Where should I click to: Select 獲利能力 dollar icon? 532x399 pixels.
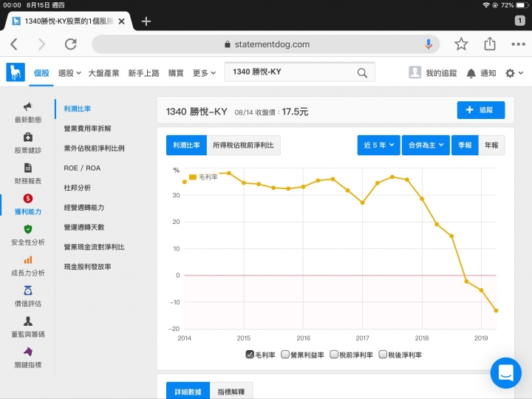tap(28, 199)
